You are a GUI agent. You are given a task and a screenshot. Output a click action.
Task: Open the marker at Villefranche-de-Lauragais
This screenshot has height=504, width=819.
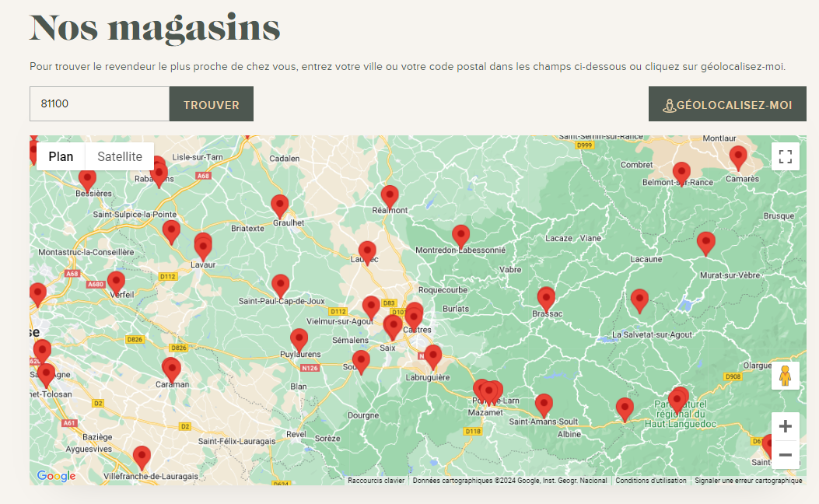click(142, 458)
